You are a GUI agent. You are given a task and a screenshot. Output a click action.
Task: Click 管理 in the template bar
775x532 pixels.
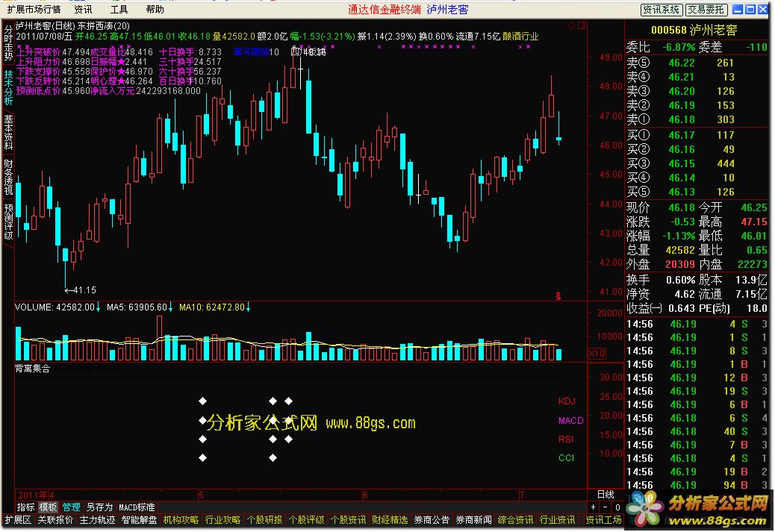click(x=71, y=507)
